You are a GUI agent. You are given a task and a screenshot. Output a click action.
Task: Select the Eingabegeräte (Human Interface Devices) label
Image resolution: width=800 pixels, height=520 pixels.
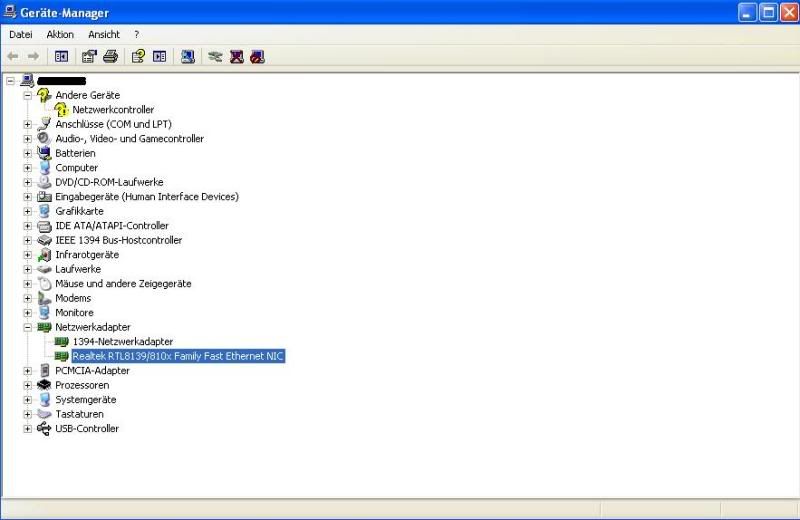(147, 196)
